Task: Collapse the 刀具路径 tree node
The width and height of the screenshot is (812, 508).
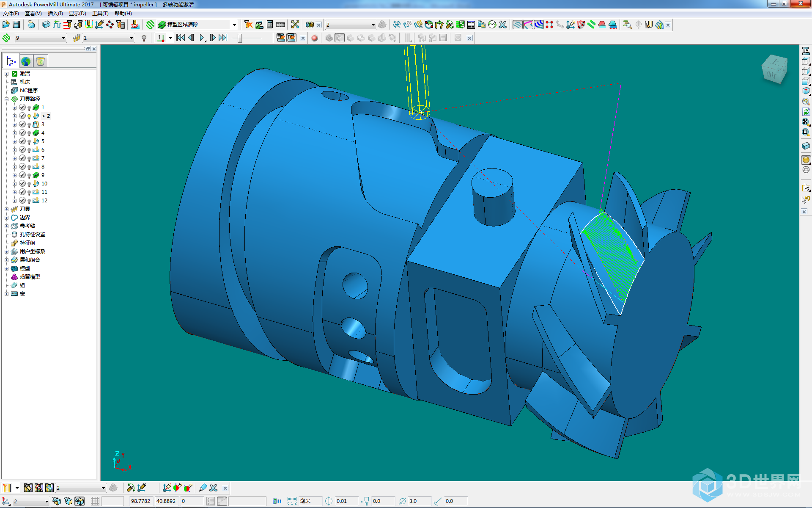Action: click(x=6, y=99)
